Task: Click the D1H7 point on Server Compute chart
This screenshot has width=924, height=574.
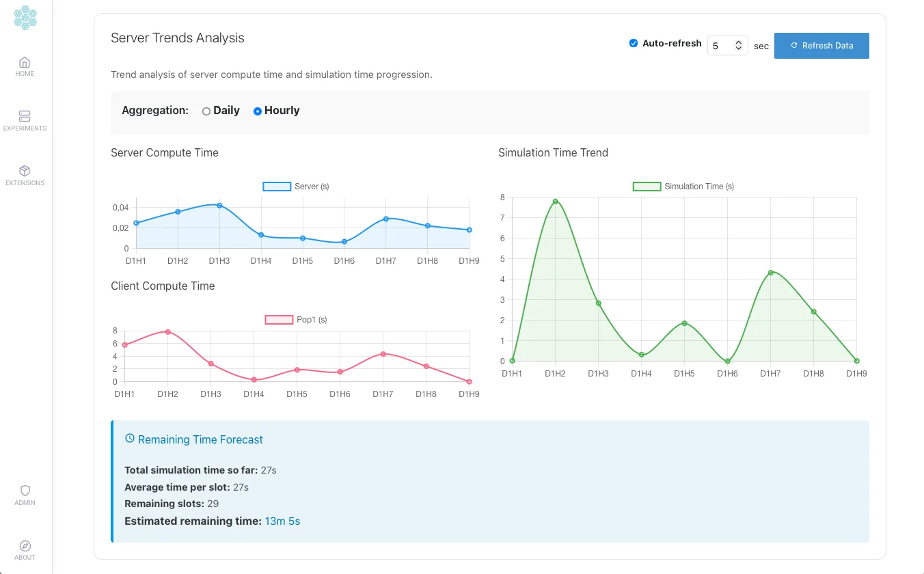Action: pos(386,219)
